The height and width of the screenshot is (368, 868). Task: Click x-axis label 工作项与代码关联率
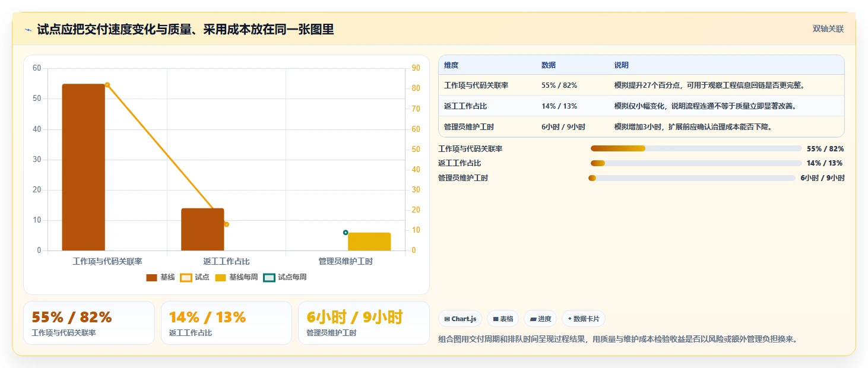(x=107, y=261)
